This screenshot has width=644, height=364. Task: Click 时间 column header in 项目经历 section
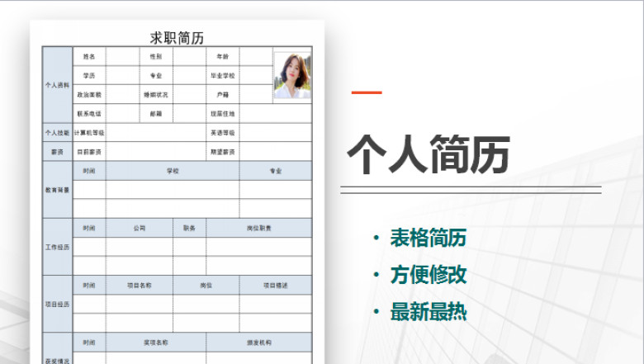coord(89,285)
